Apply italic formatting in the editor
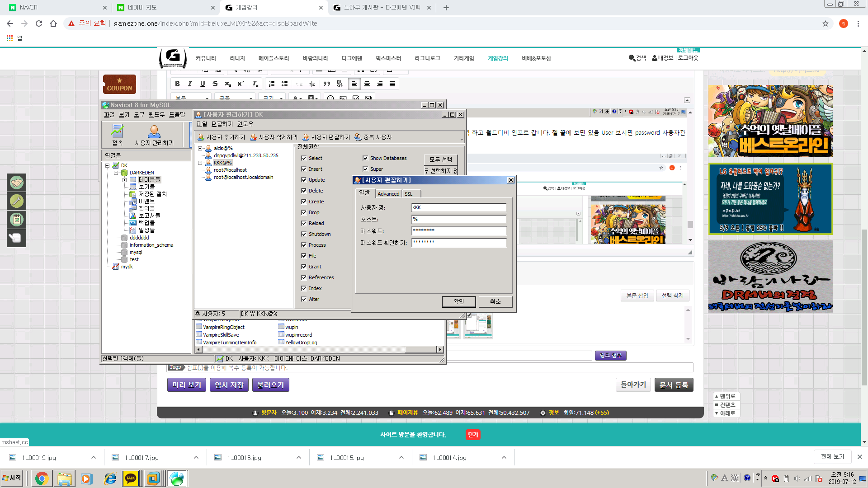The width and height of the screenshot is (868, 488). pyautogui.click(x=190, y=84)
